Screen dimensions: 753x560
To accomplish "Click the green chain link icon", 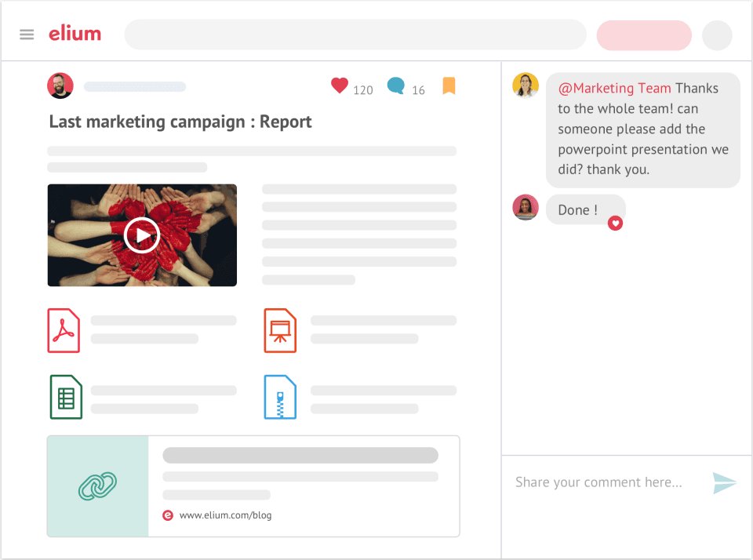I will (x=98, y=486).
